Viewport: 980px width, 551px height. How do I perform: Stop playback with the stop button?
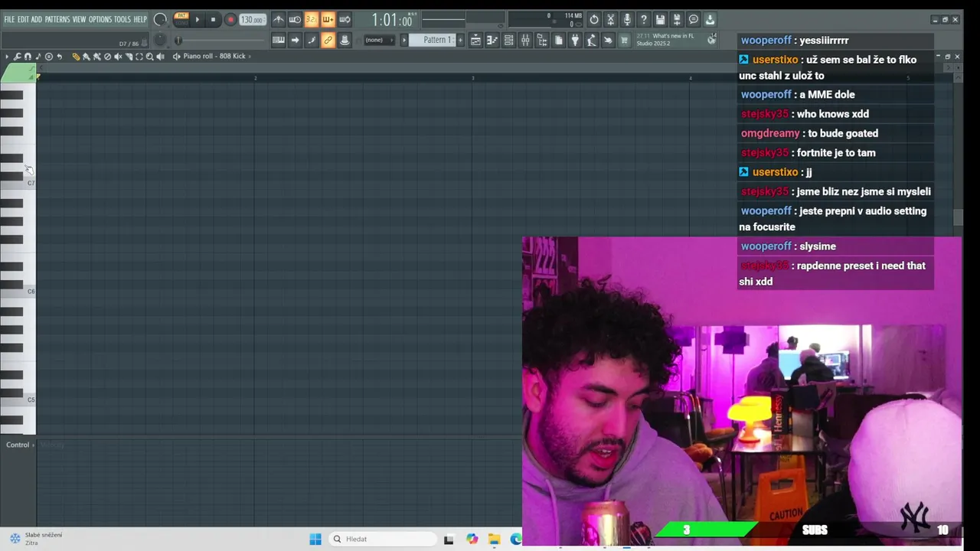213,19
